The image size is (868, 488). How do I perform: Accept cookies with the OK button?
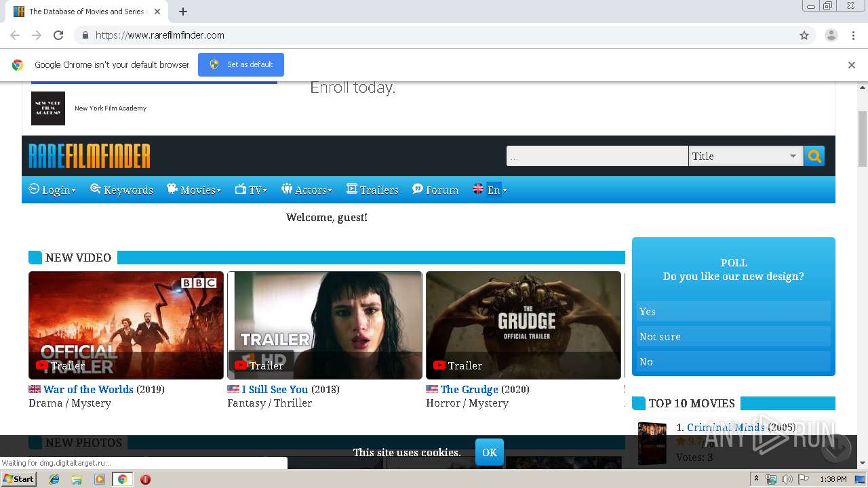(490, 452)
